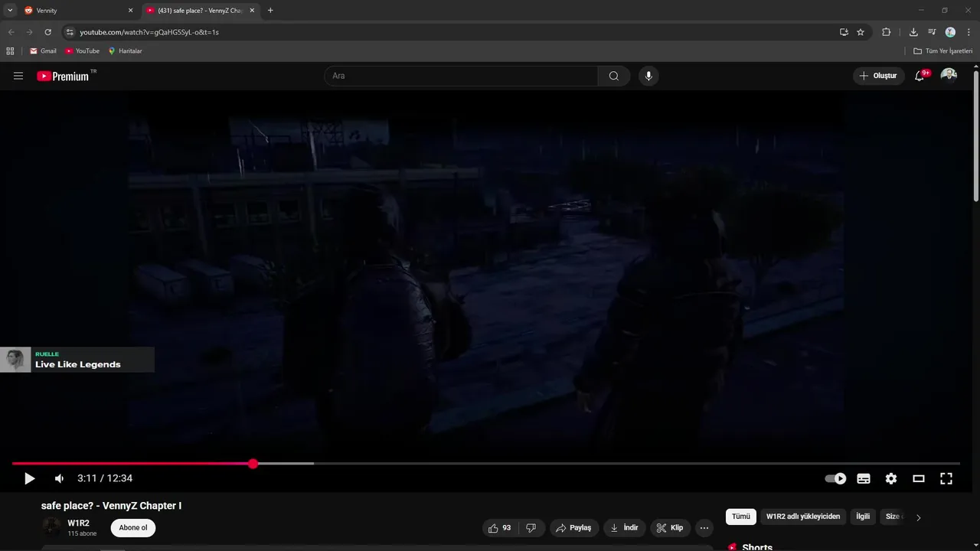Focus the Ara search input field
Viewport: 980px width, 551px height.
(x=461, y=76)
